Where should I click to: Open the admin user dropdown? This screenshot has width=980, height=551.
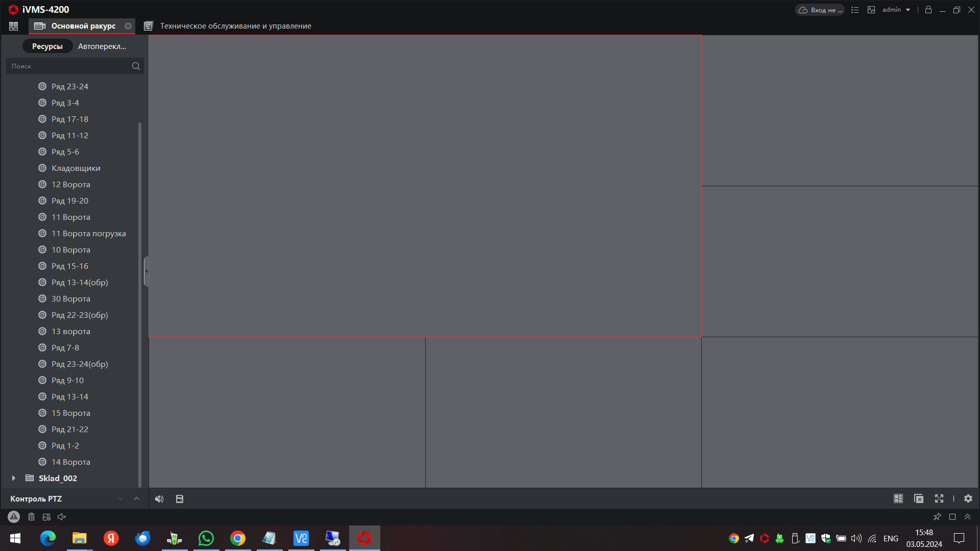[896, 10]
